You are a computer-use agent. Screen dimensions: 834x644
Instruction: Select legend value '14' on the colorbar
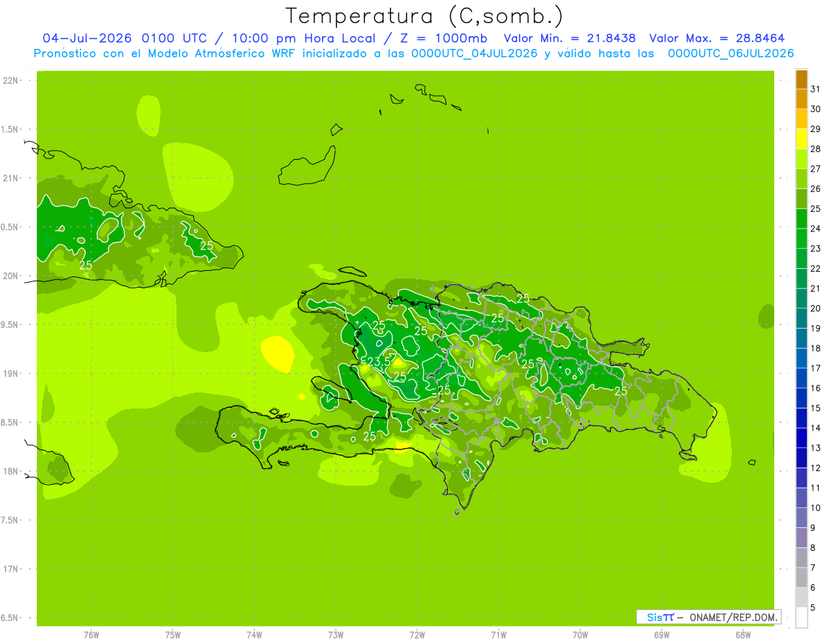(815, 428)
